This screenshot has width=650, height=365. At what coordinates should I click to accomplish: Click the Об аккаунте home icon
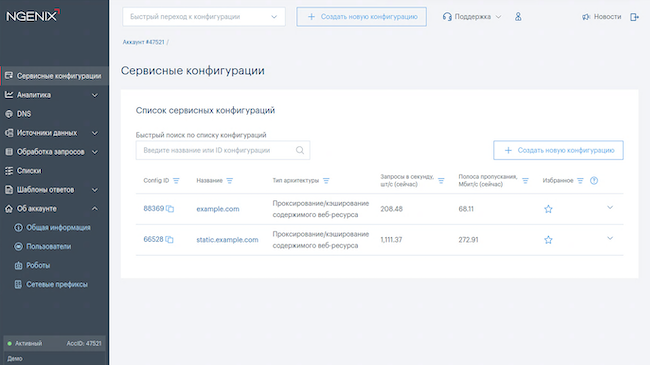pyautogui.click(x=9, y=209)
